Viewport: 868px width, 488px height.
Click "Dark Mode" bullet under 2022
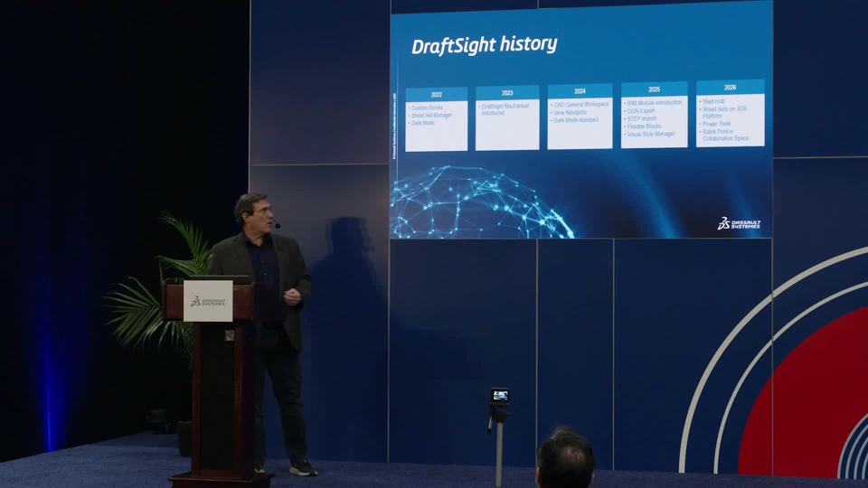coord(422,123)
